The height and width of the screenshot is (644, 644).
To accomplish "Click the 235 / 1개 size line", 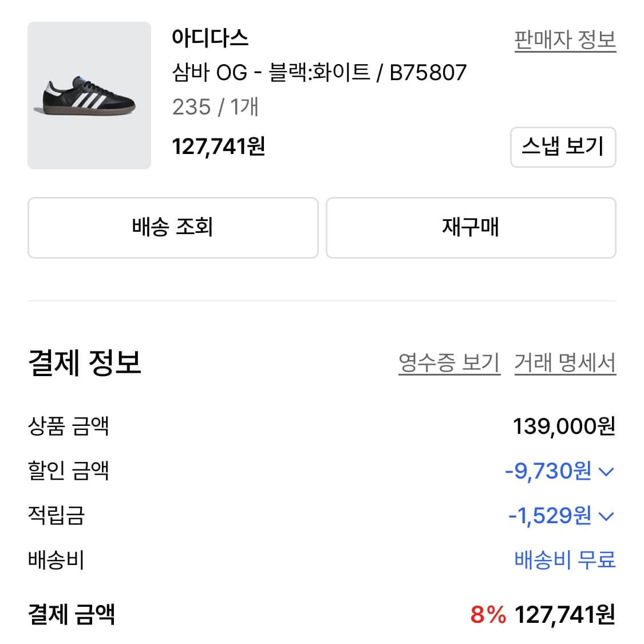I will click(215, 107).
